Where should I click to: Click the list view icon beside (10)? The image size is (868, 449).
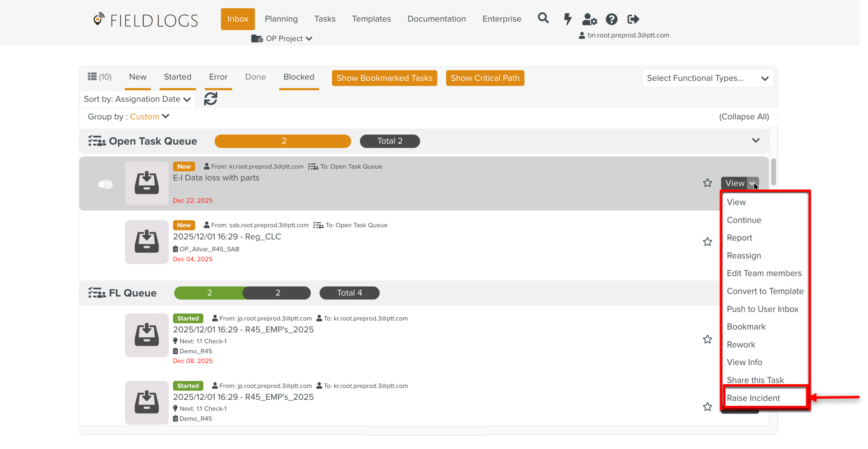point(92,76)
